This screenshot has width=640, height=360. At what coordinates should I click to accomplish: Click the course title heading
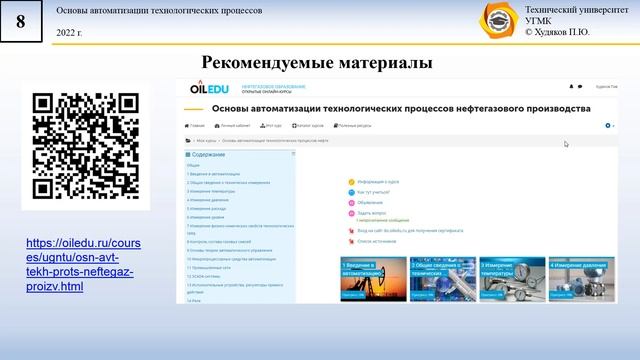[x=401, y=109]
